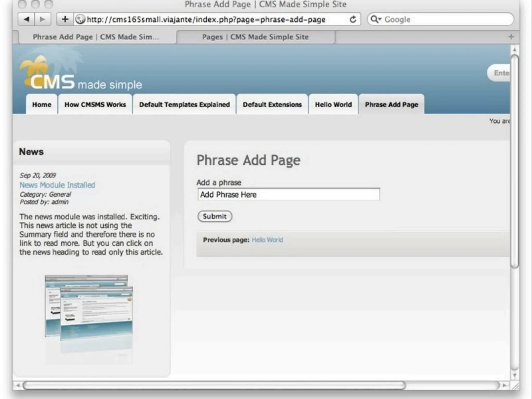Image resolution: width=532 pixels, height=399 pixels.
Task: Click the window close button
Action: (x=23, y=4)
